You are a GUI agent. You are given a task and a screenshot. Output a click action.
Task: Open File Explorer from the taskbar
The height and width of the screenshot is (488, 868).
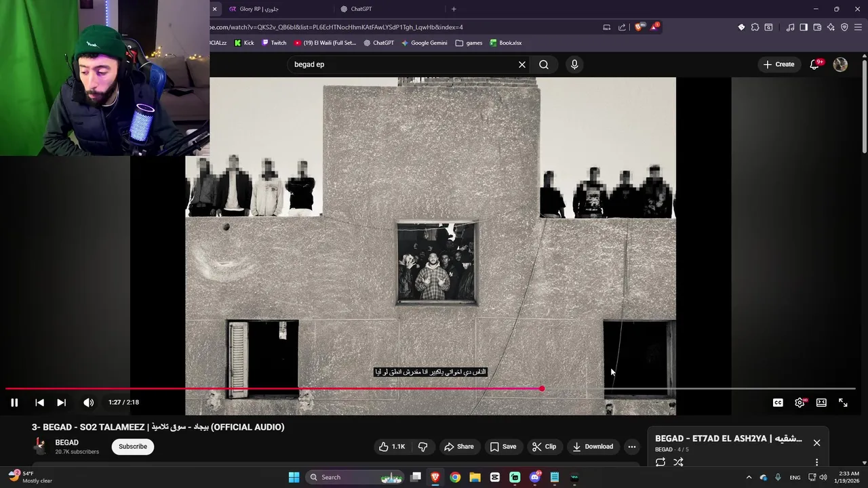(x=475, y=477)
